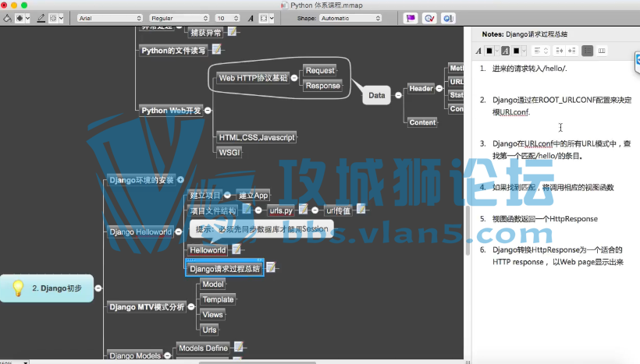Collapse the urls.py node expander
Screen dimensions: 640x364
coord(315,210)
